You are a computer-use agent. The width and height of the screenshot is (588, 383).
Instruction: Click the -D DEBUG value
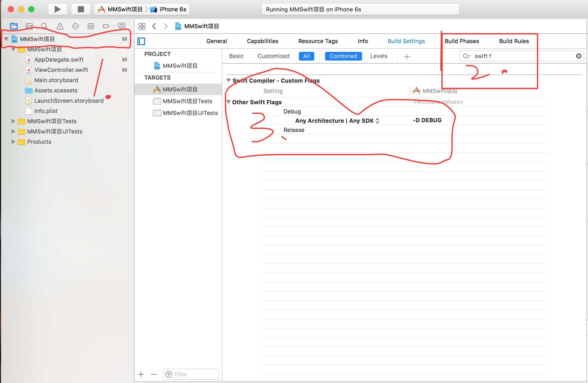(427, 120)
